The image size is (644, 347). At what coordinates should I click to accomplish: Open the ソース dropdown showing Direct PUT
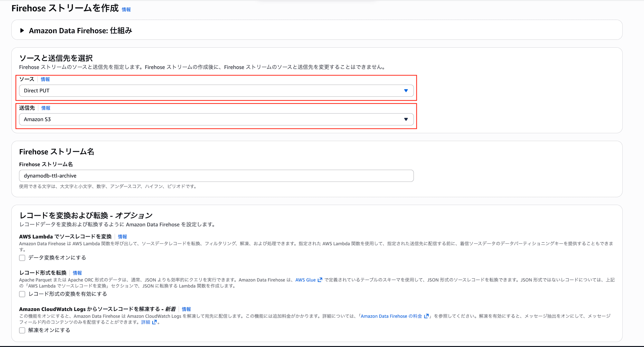pos(216,91)
